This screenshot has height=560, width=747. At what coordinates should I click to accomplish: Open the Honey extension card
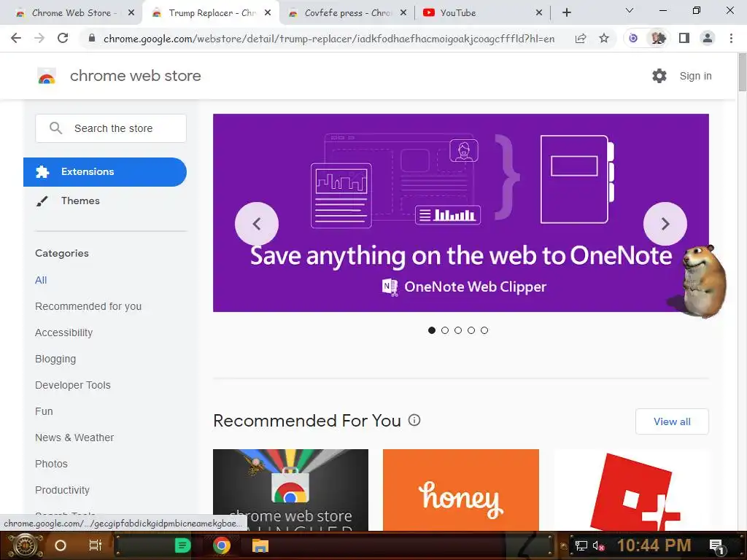pyautogui.click(x=461, y=490)
